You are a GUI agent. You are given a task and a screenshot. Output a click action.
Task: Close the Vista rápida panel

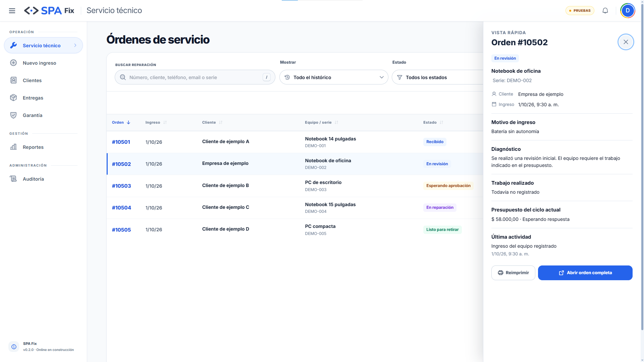[x=626, y=42]
